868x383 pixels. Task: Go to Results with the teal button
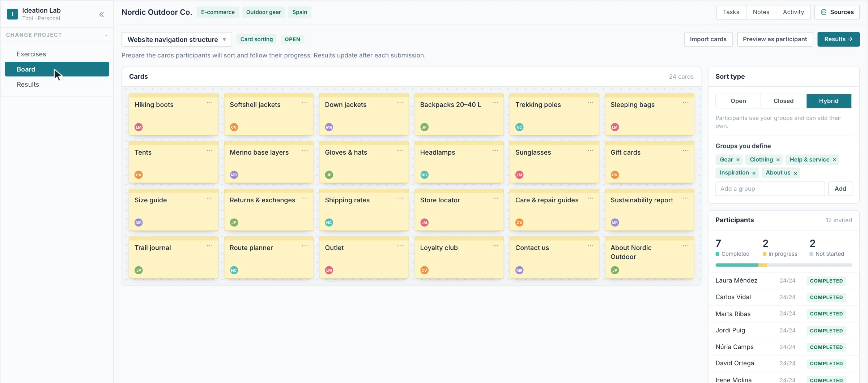tap(838, 39)
